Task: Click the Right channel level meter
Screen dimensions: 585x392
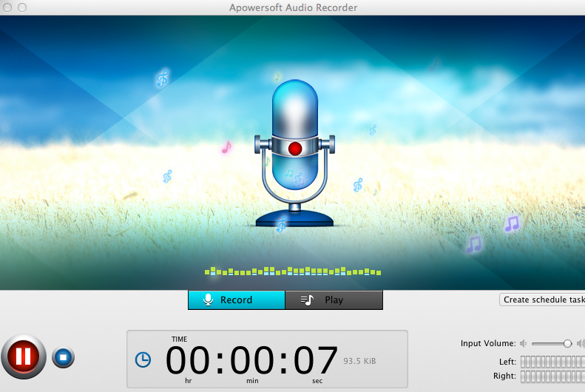Action: (552, 376)
